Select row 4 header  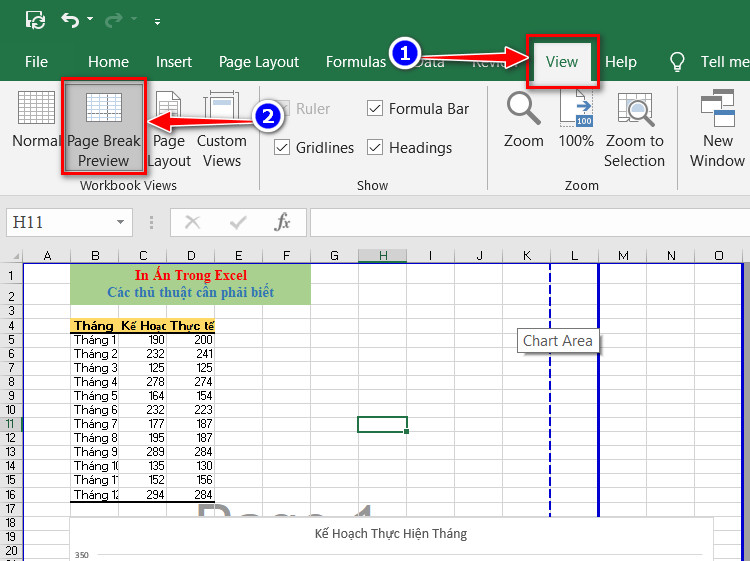(x=11, y=326)
